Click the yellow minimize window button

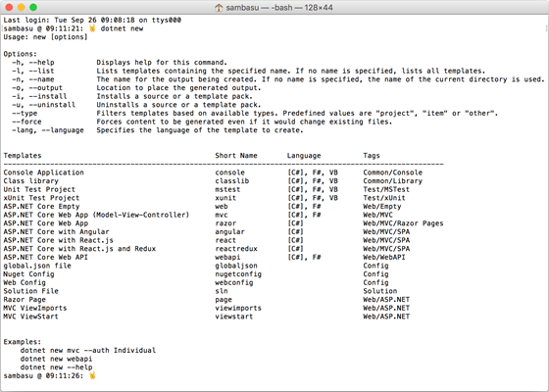coord(21,8)
